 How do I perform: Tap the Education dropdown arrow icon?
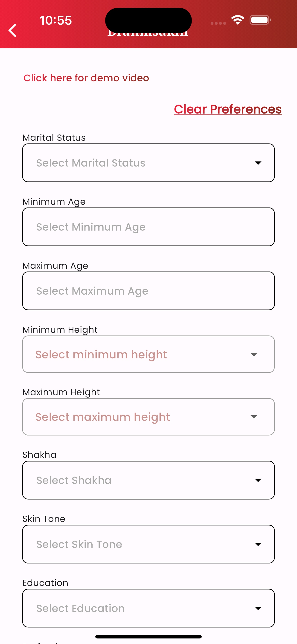258,608
